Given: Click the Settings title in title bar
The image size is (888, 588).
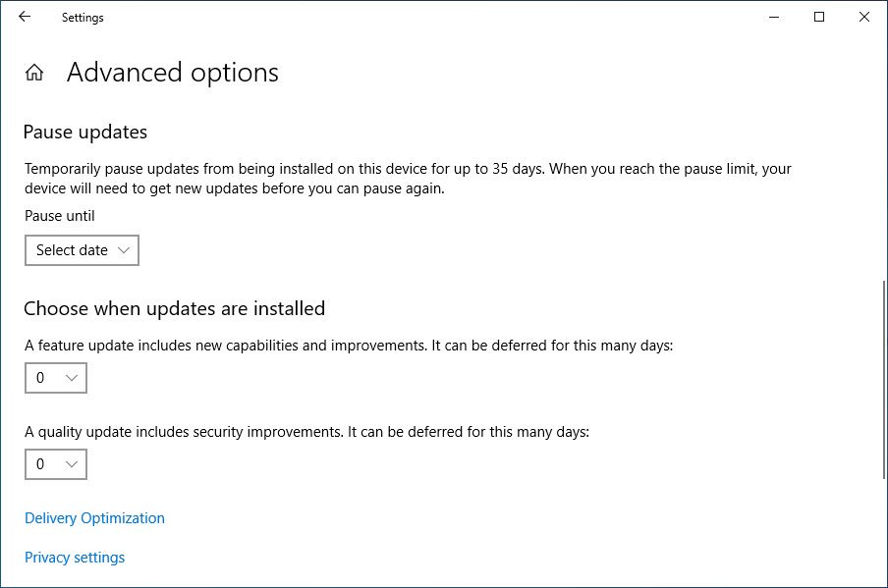Looking at the screenshot, I should (83, 18).
